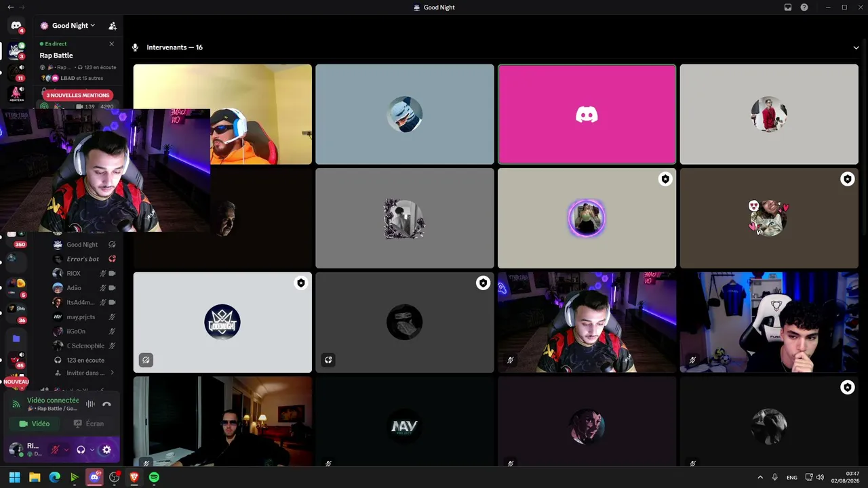This screenshot has height=488, width=868.
Task: Collapse the Intervenants speakers section
Action: 856,47
